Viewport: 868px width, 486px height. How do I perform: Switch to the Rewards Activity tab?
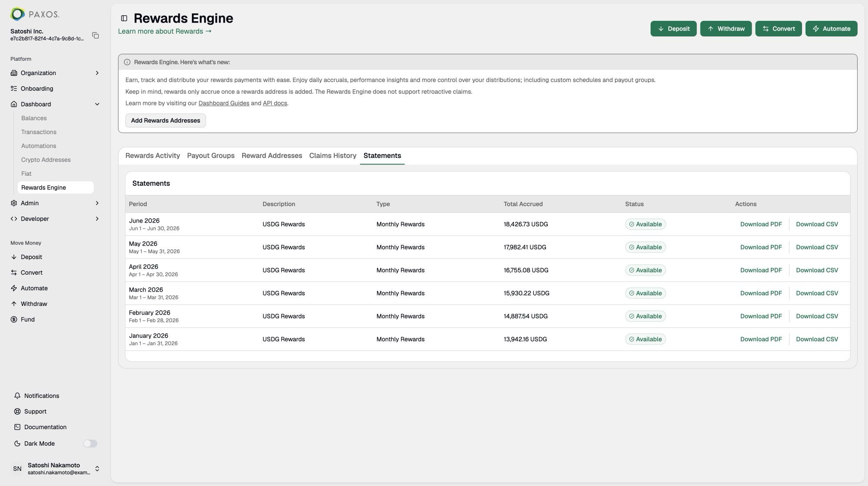[153, 156]
